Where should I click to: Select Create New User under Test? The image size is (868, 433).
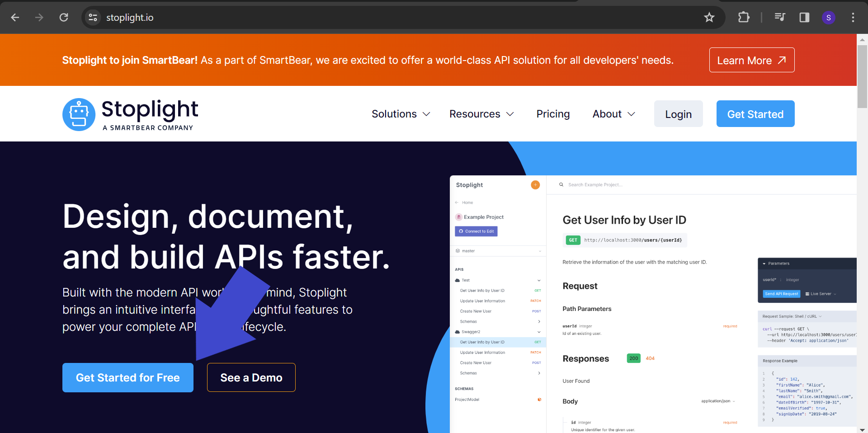[500, 311]
